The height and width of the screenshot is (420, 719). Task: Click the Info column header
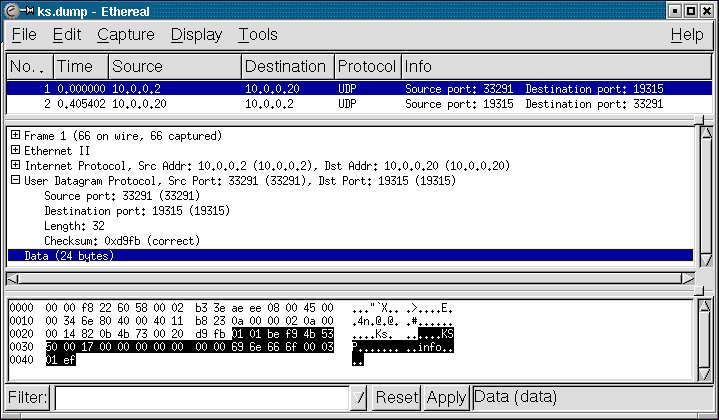(x=557, y=67)
